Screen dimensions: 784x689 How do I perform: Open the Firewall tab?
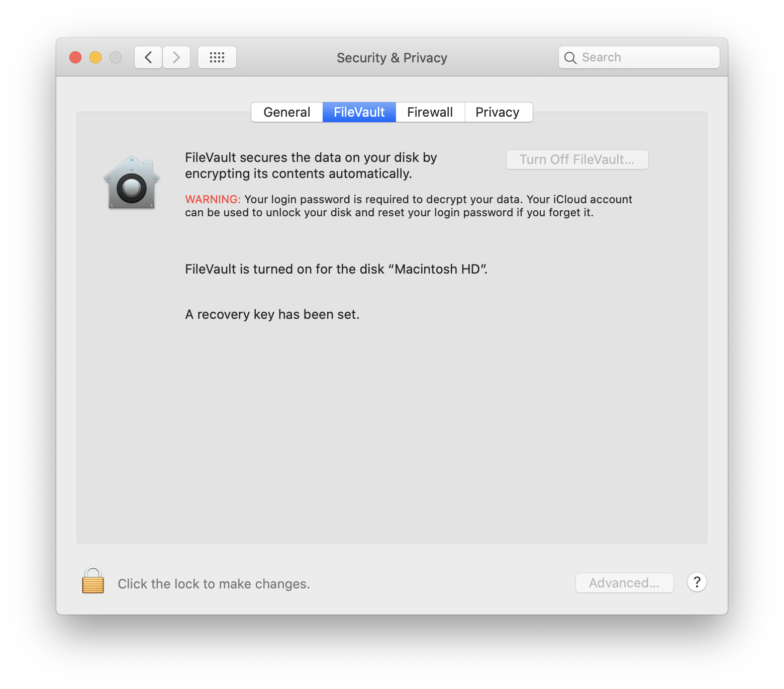[430, 112]
